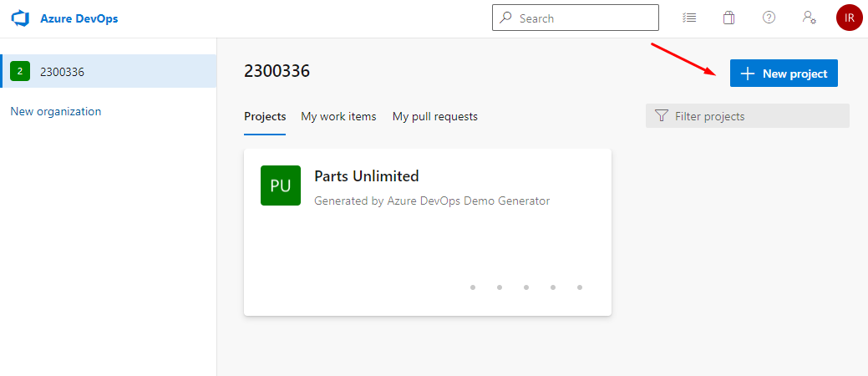This screenshot has width=868, height=376.
Task: Open the Azure DevOps home link
Action: point(79,18)
